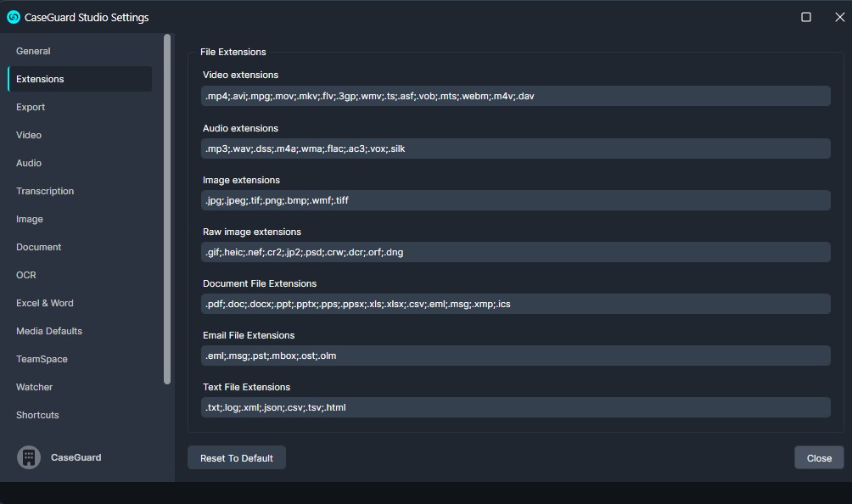Viewport: 852px width, 504px height.
Task: Click the Text File Extensions field
Action: pyautogui.click(x=516, y=407)
